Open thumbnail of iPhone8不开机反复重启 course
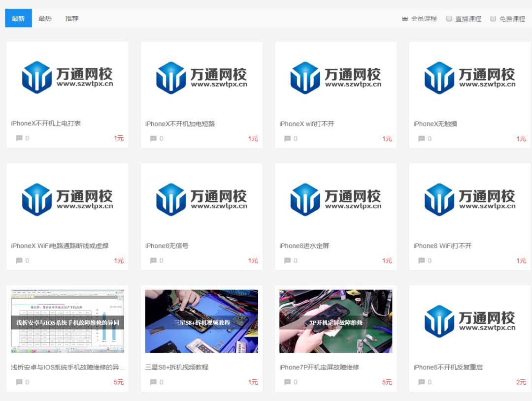Screen dimensions: 532x401 point(470,321)
